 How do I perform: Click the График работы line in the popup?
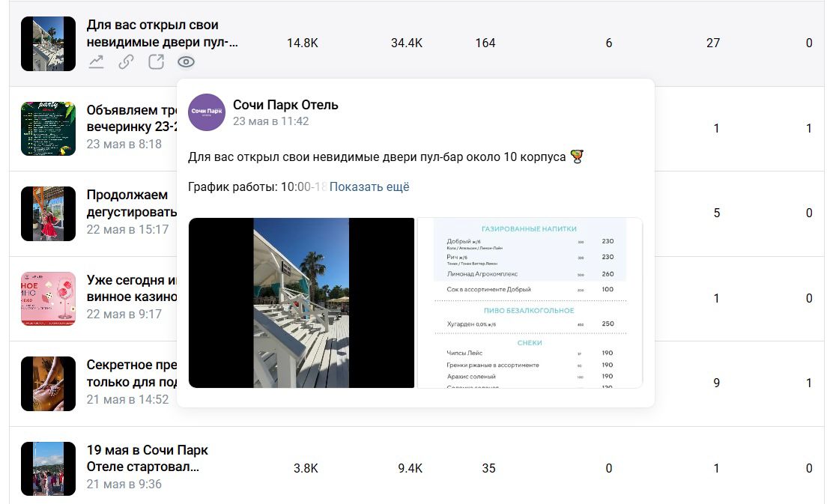pyautogui.click(x=258, y=186)
